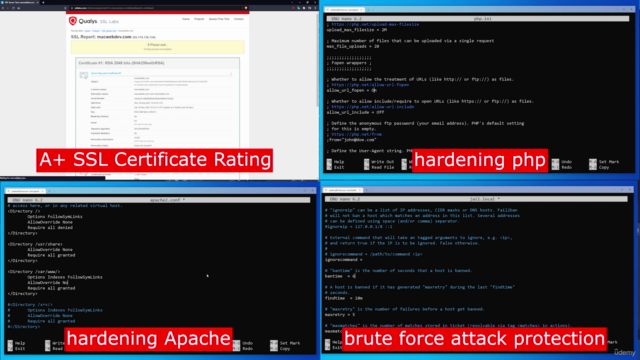Open tab dropdown arrow in apache2.conf terminal window
The image size is (640, 360).
click(54, 191)
